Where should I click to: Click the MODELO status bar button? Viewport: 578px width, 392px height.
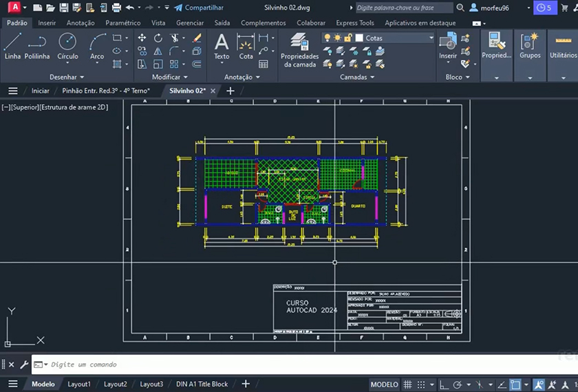pyautogui.click(x=384, y=384)
